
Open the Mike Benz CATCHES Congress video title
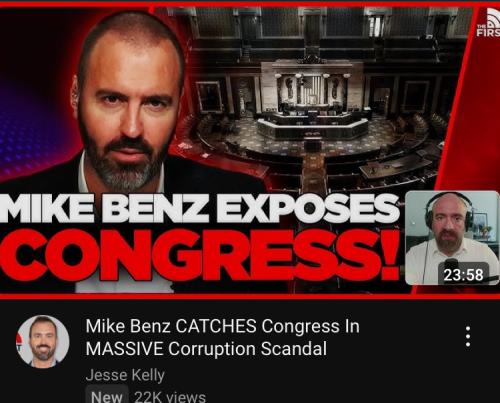(222, 337)
